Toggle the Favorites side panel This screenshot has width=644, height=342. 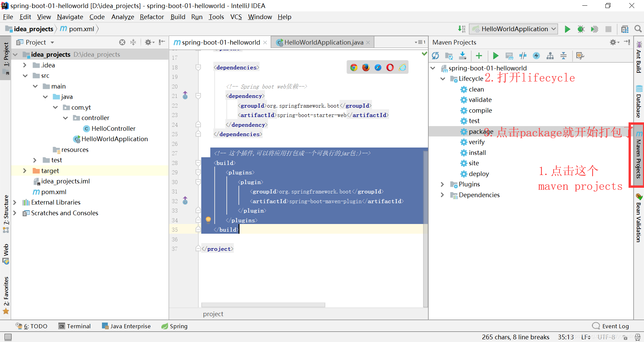tap(6, 295)
